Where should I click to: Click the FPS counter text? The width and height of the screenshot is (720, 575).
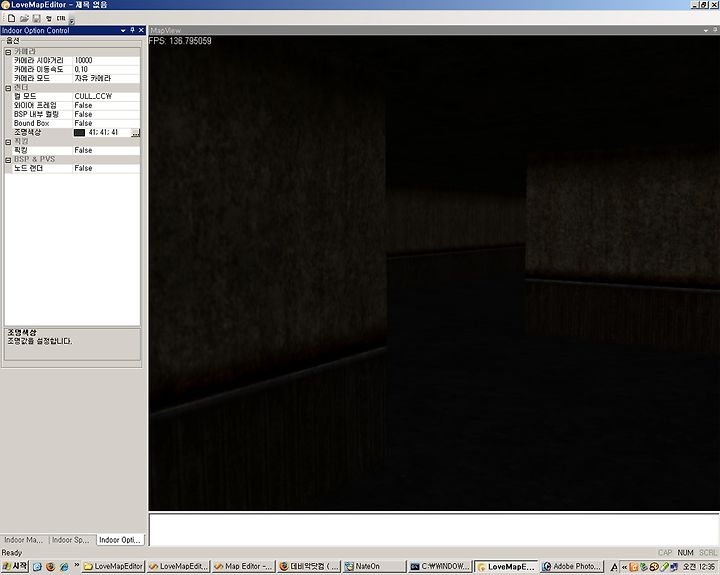pos(180,41)
